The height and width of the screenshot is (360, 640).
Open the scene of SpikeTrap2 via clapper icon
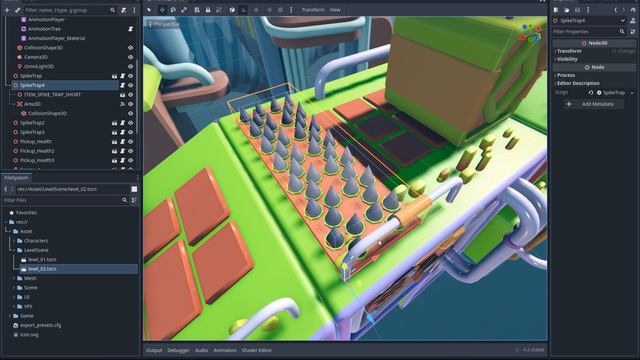[115, 123]
